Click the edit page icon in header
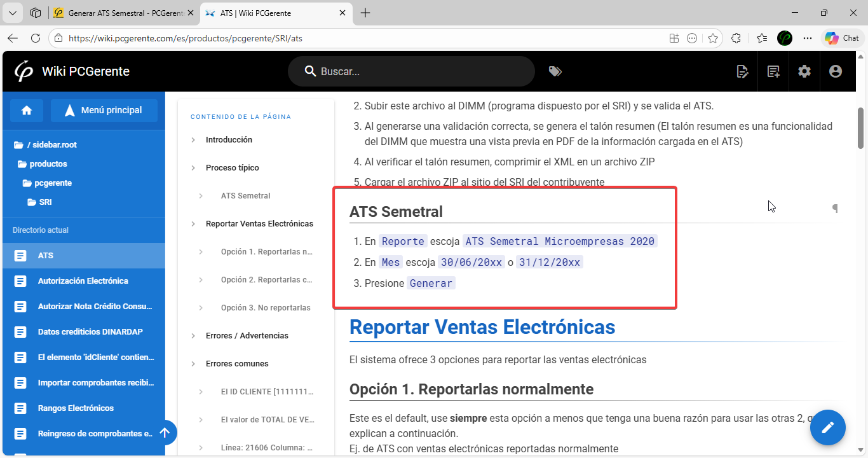 click(x=742, y=71)
